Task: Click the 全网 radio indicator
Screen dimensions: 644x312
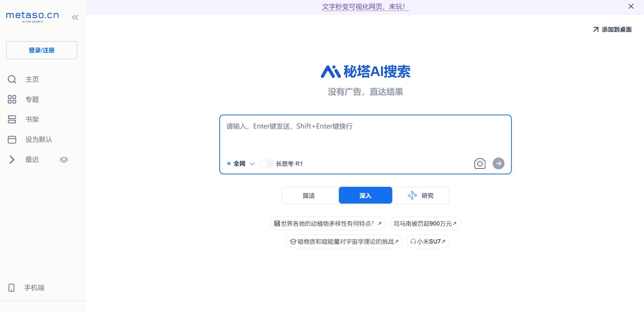Action: click(x=229, y=163)
